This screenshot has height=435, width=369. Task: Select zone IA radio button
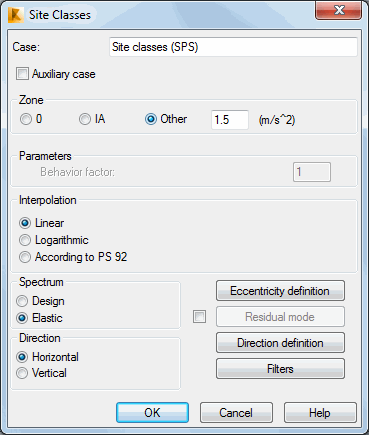pyautogui.click(x=85, y=119)
